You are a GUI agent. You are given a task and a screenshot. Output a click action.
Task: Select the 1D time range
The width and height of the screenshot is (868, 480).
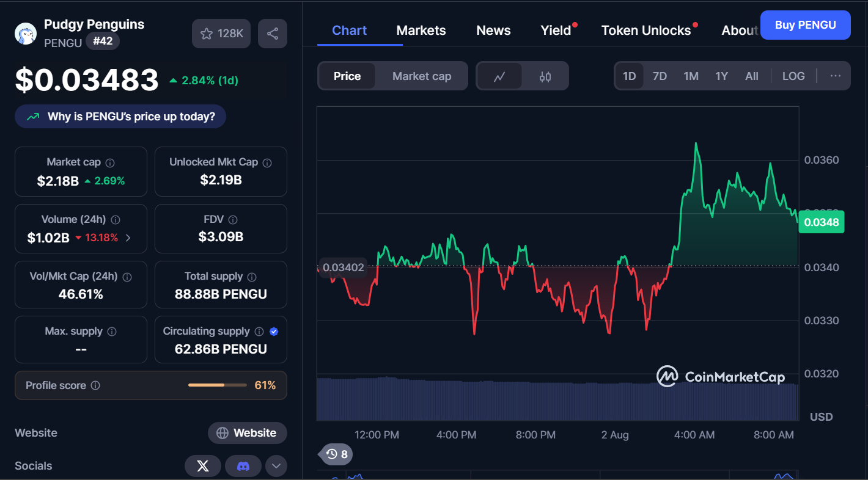(x=630, y=76)
